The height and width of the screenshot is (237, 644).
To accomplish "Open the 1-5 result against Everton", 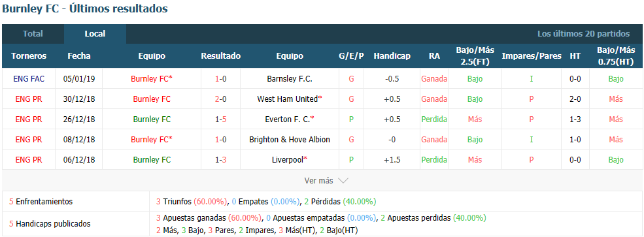I will click(x=220, y=119).
